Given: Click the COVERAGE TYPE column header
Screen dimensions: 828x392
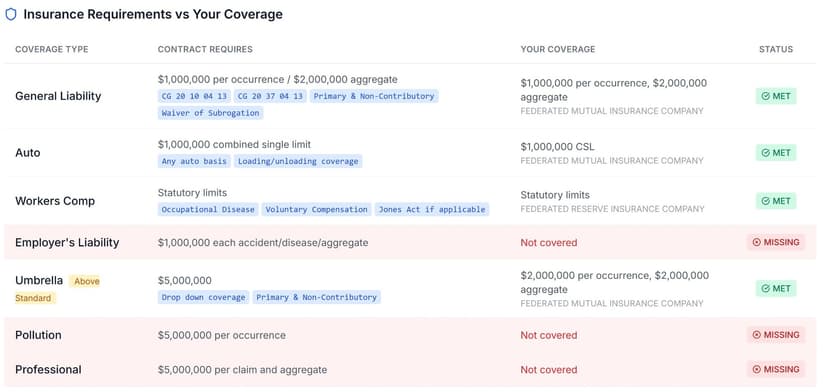Looking at the screenshot, I should tap(52, 50).
